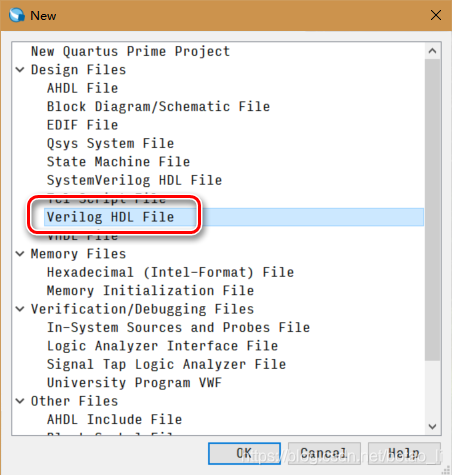The width and height of the screenshot is (452, 475).
Task: Choose Block Diagram/Schematic File
Action: (158, 107)
